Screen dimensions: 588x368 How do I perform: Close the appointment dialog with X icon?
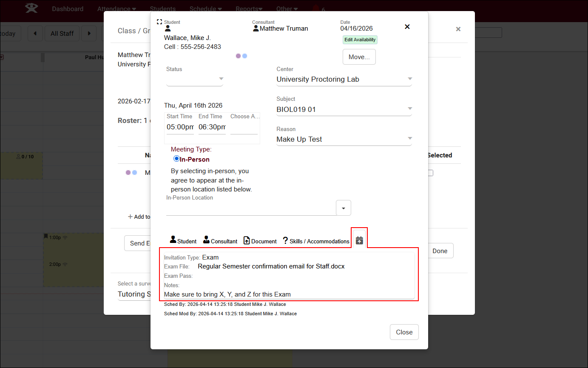click(407, 27)
